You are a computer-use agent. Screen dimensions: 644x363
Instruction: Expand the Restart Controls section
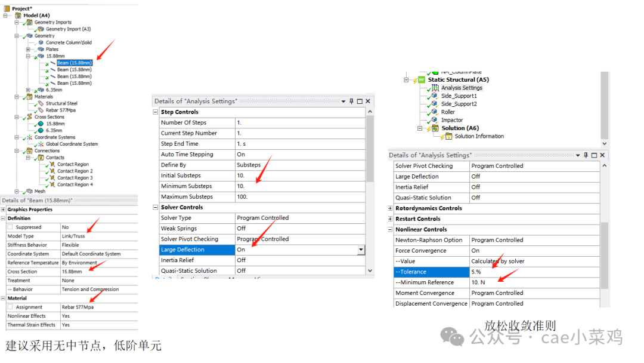pyautogui.click(x=390, y=219)
